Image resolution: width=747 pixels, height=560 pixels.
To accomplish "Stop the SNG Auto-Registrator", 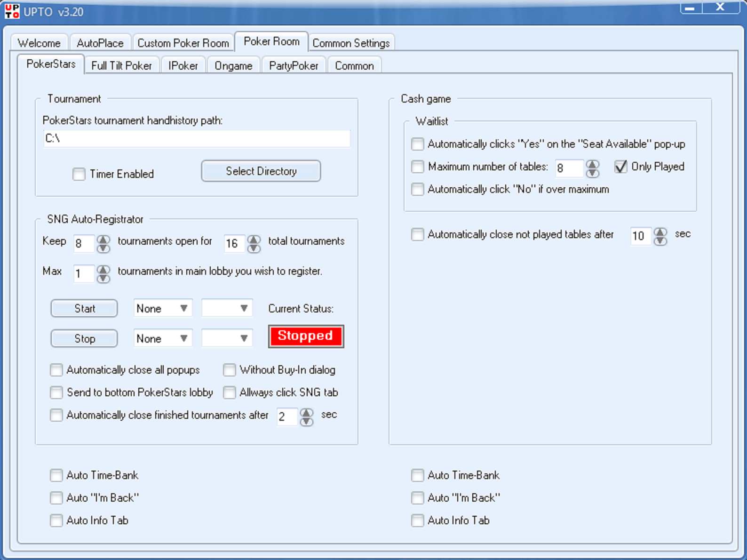I will pyautogui.click(x=84, y=338).
